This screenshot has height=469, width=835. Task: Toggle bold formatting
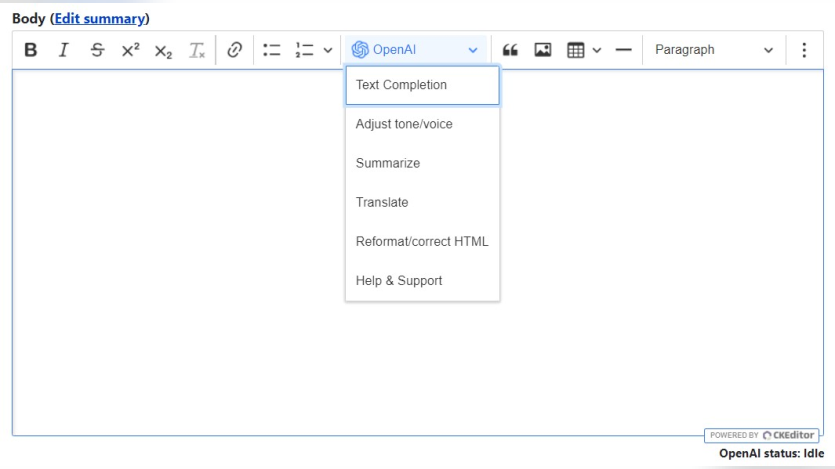click(x=31, y=50)
